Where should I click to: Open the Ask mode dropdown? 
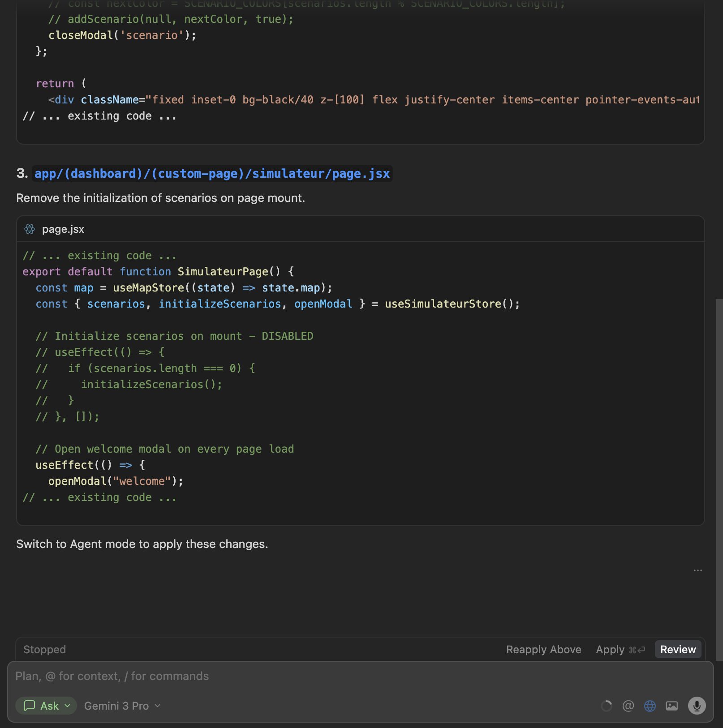point(46,706)
